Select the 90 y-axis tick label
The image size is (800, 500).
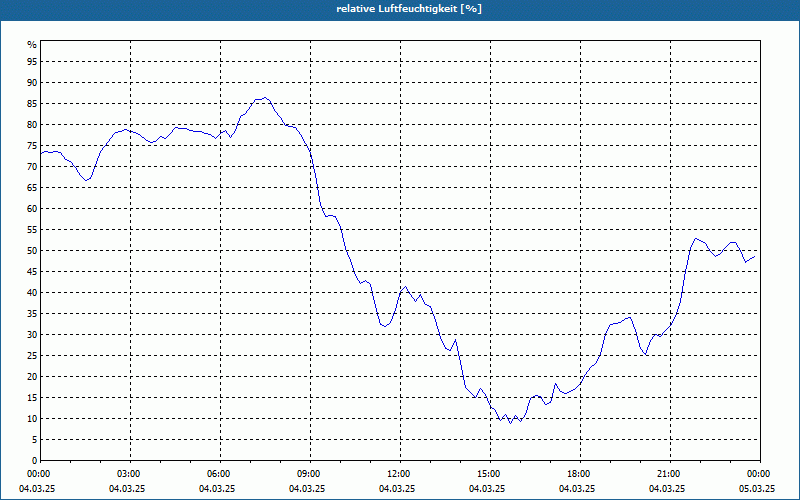pos(32,83)
